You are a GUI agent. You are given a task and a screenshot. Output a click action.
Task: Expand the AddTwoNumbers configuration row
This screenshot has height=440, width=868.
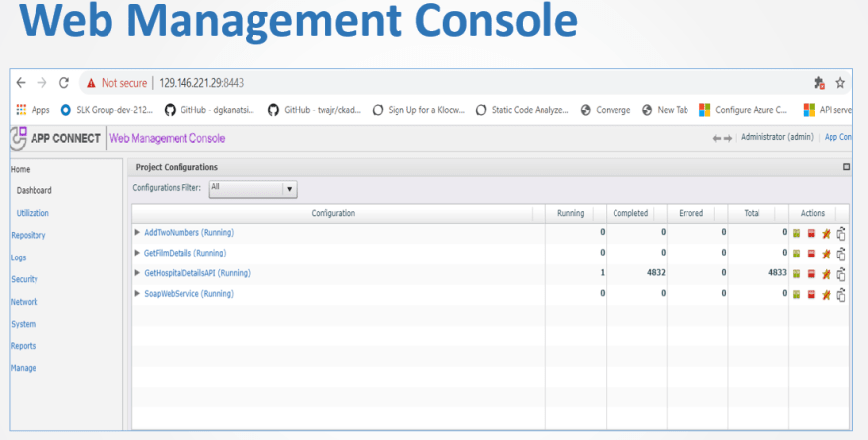click(137, 233)
